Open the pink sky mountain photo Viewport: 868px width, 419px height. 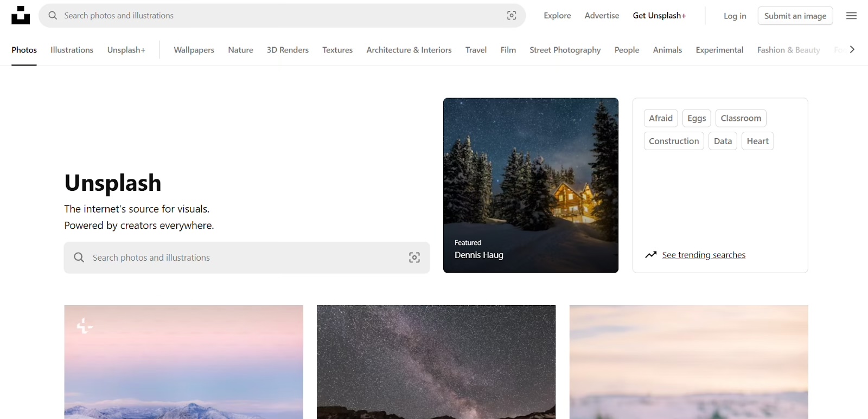pyautogui.click(x=184, y=362)
